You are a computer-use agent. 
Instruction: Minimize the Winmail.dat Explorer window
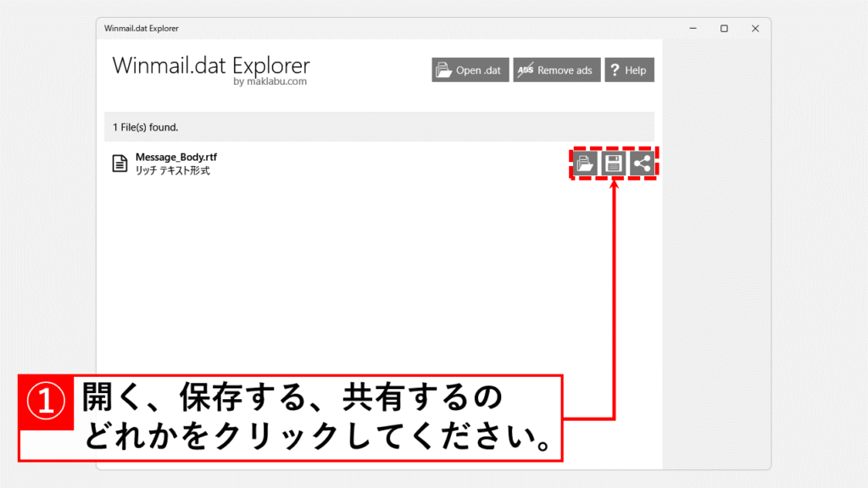click(692, 28)
